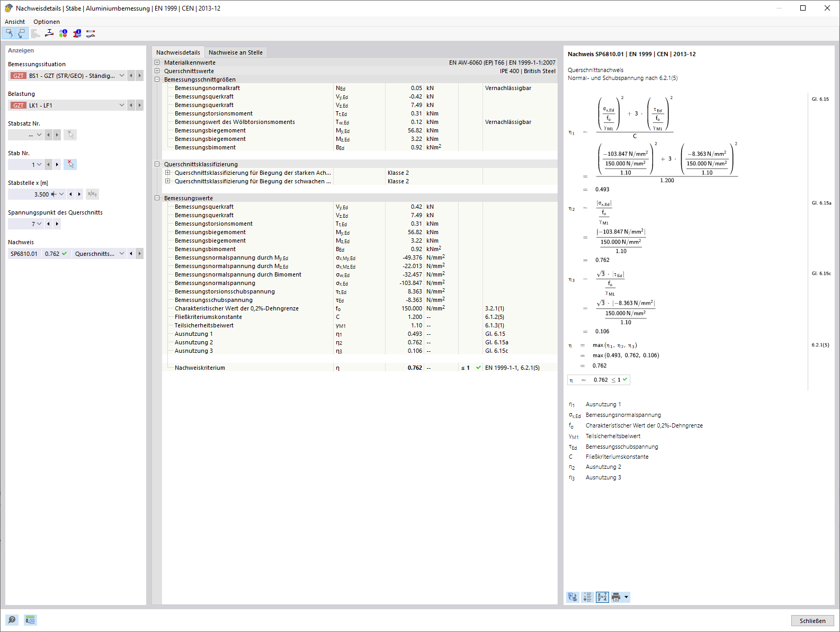Click the result diagram toolbar icon with red dots
The width and height of the screenshot is (840, 632).
(91, 33)
